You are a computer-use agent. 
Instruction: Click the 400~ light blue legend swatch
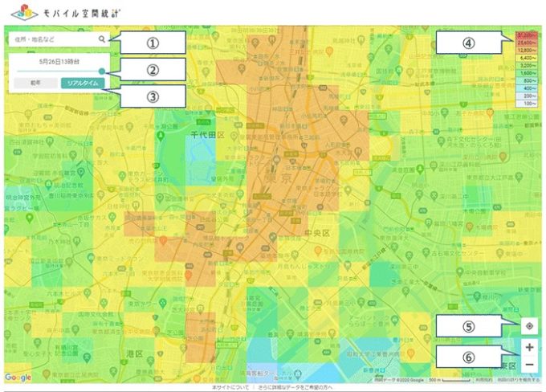click(x=527, y=88)
